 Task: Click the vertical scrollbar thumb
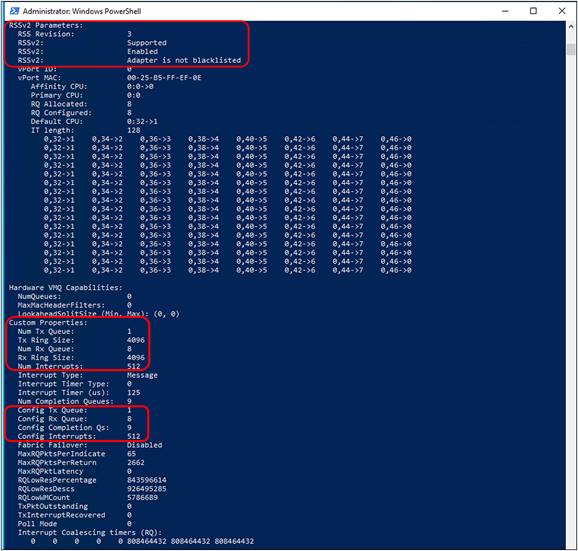click(571, 49)
